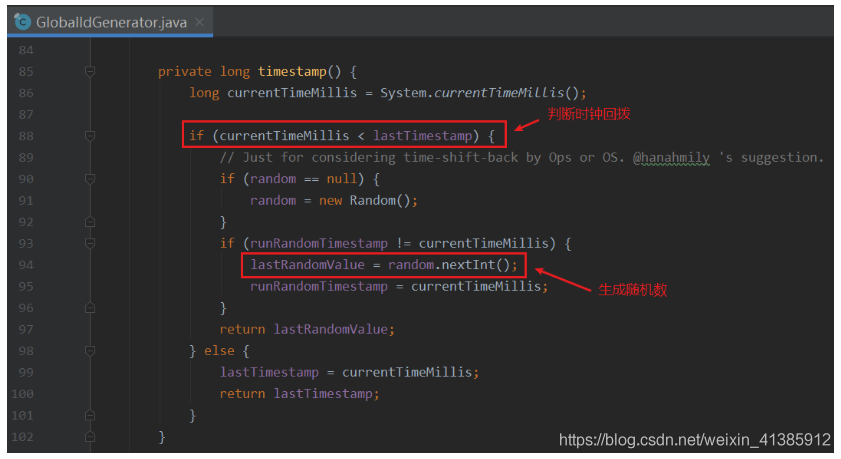Click 'random == null' condition on line 90
841x459 pixels.
pyautogui.click(x=303, y=179)
